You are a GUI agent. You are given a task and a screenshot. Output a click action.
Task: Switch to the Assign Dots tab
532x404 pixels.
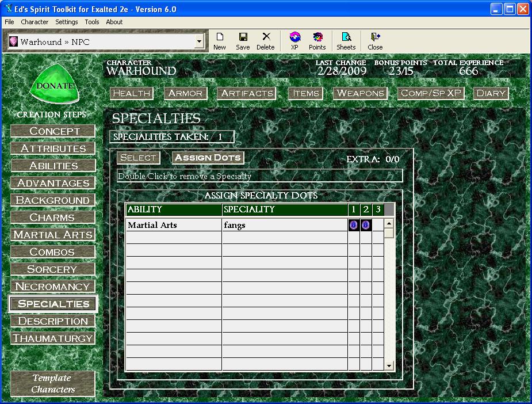coord(208,158)
